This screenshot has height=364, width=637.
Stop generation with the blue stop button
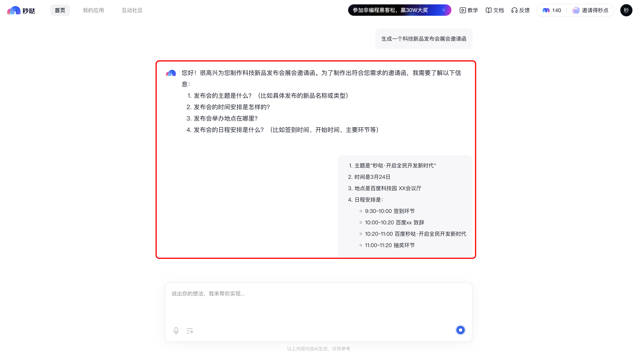(x=460, y=330)
